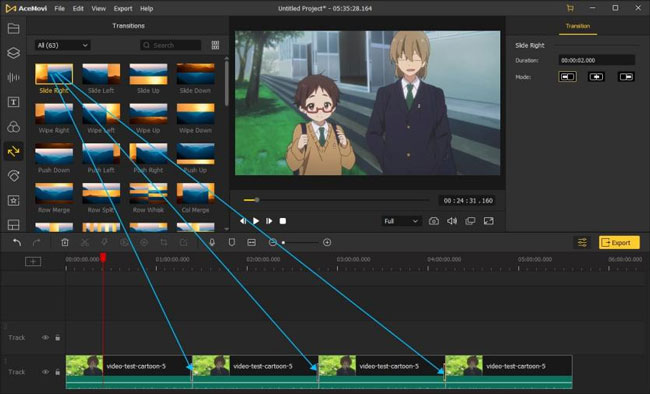Toggle eye visibility on upper track
This screenshot has height=394, width=650.
pyautogui.click(x=45, y=338)
